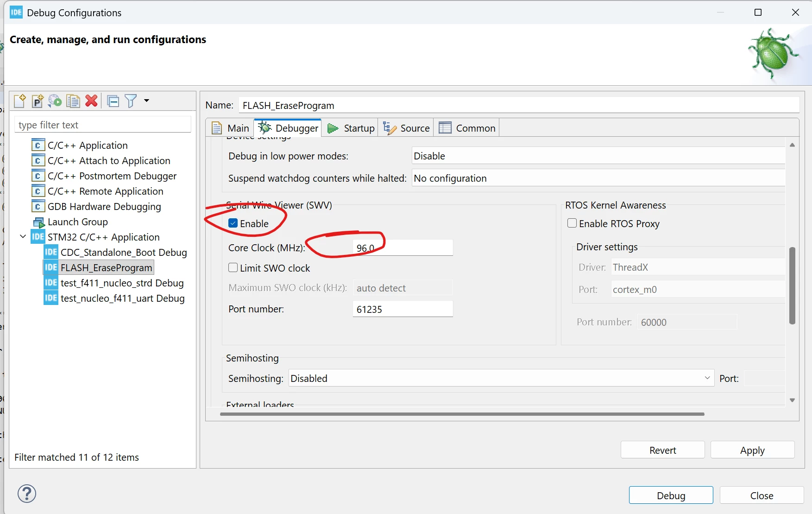The image size is (812, 514).
Task: Switch to the Debugger tab
Action: tap(288, 128)
